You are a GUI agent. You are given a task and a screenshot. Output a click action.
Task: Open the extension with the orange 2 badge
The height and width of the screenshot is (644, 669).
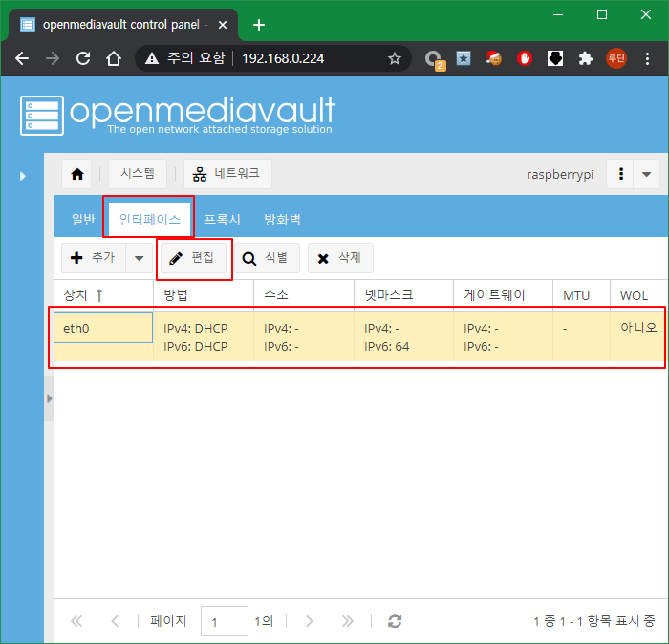point(434,59)
